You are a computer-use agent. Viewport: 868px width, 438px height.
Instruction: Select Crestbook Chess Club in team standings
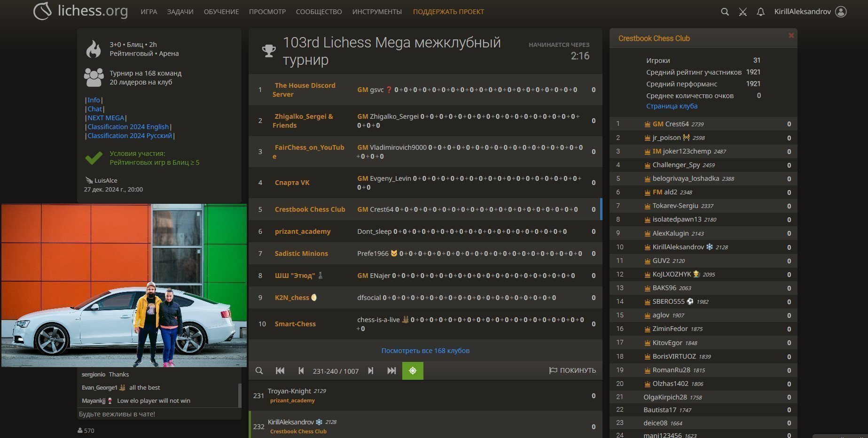pyautogui.click(x=310, y=209)
